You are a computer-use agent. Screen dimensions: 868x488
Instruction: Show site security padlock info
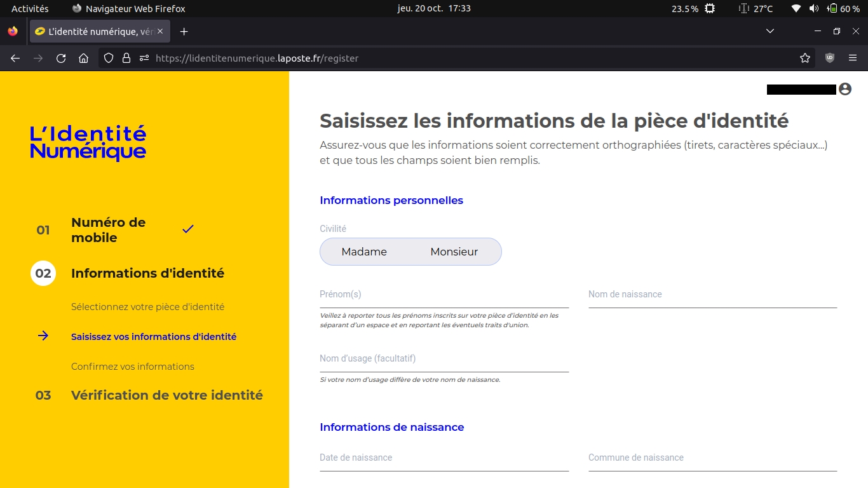126,58
